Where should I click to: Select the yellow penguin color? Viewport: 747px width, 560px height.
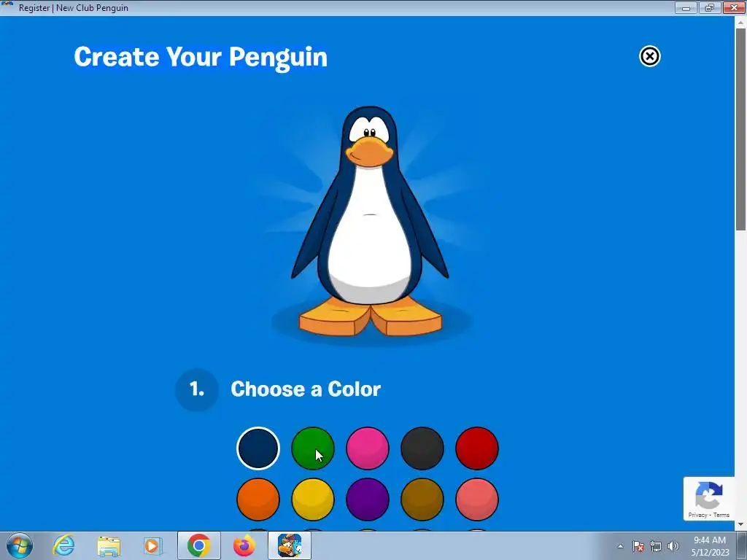[x=312, y=499]
